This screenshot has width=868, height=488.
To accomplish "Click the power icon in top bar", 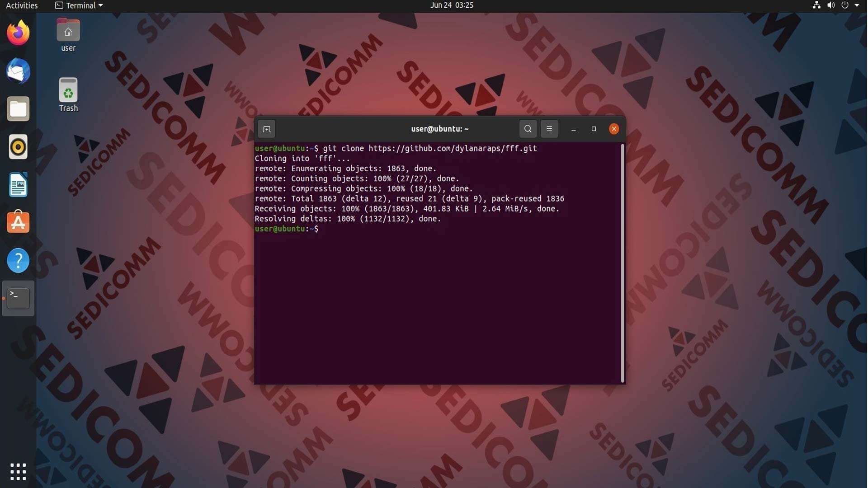I will click(844, 5).
